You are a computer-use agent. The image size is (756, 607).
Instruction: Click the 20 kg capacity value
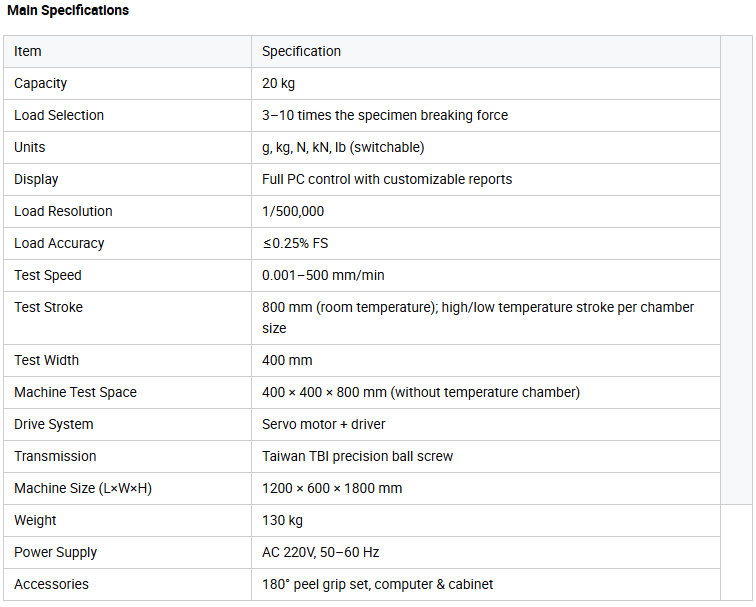278,83
